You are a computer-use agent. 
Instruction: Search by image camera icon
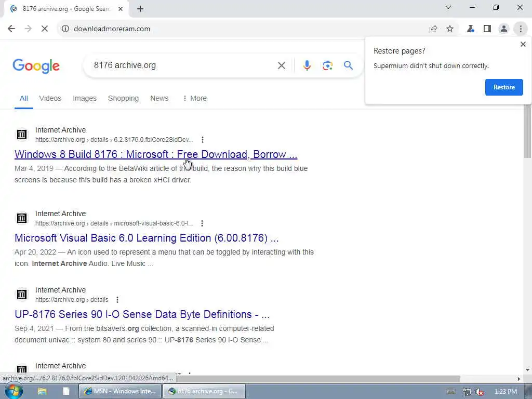[x=327, y=65]
